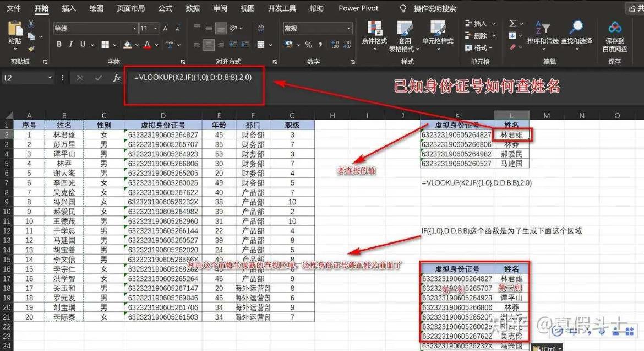The height and width of the screenshot is (351, 644).
Task: Select column header D
Action: click(163, 116)
